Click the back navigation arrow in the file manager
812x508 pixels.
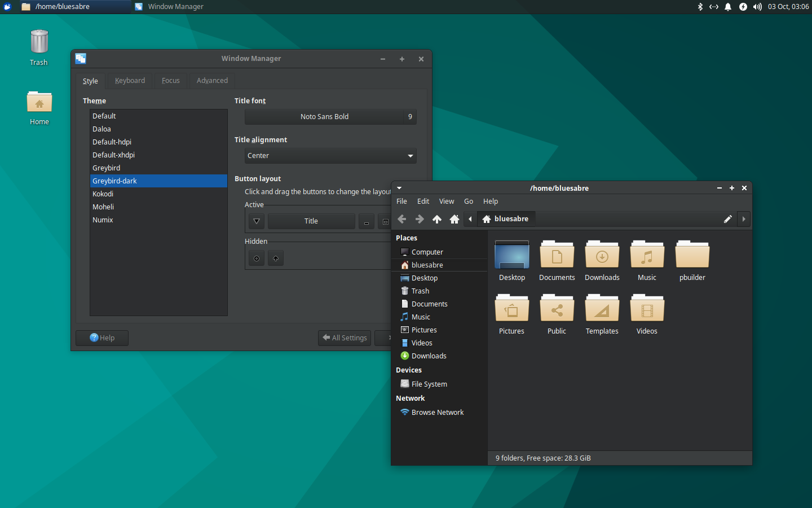point(401,219)
